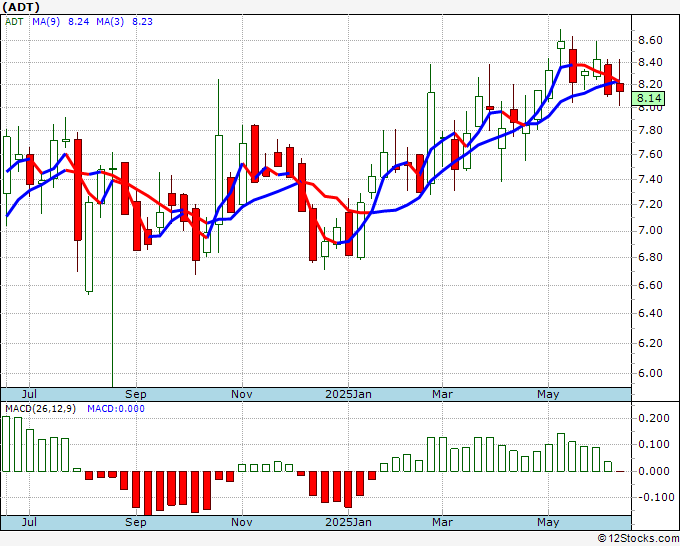Viewport: 680px width, 546px height.
Task: Click the MACD(26,12,9) panel label
Action: 40,409
